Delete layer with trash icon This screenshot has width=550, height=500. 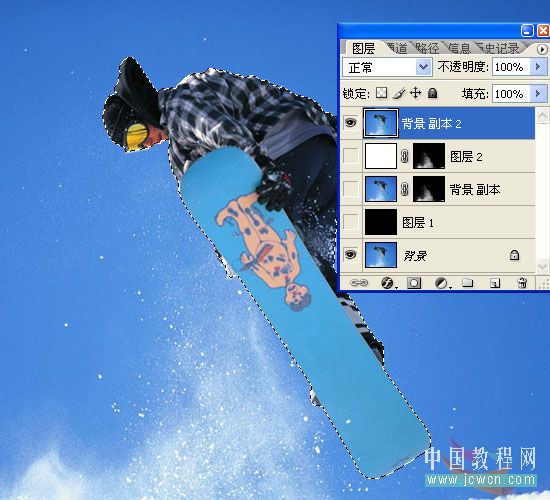coord(522,282)
